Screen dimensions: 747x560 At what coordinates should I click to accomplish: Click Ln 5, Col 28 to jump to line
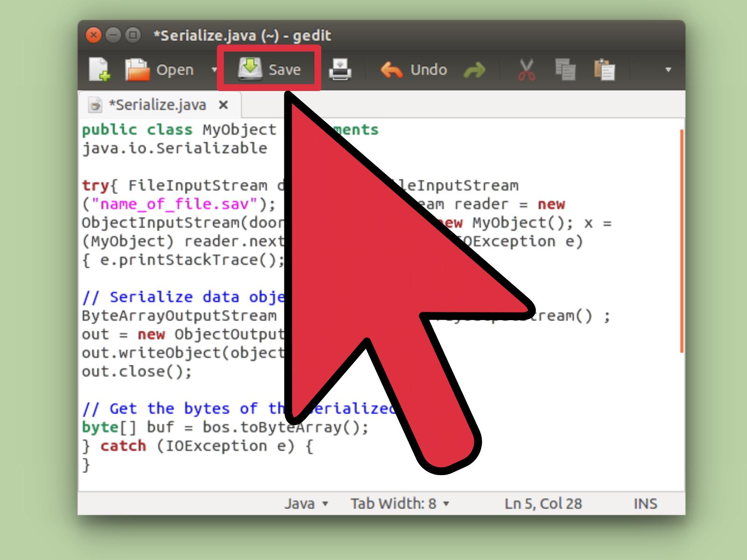tap(543, 504)
